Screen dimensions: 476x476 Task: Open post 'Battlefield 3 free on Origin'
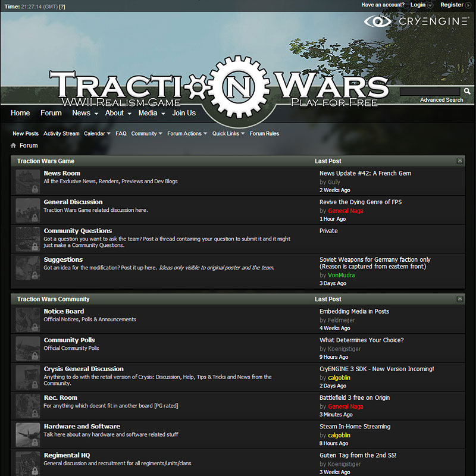[x=355, y=398]
